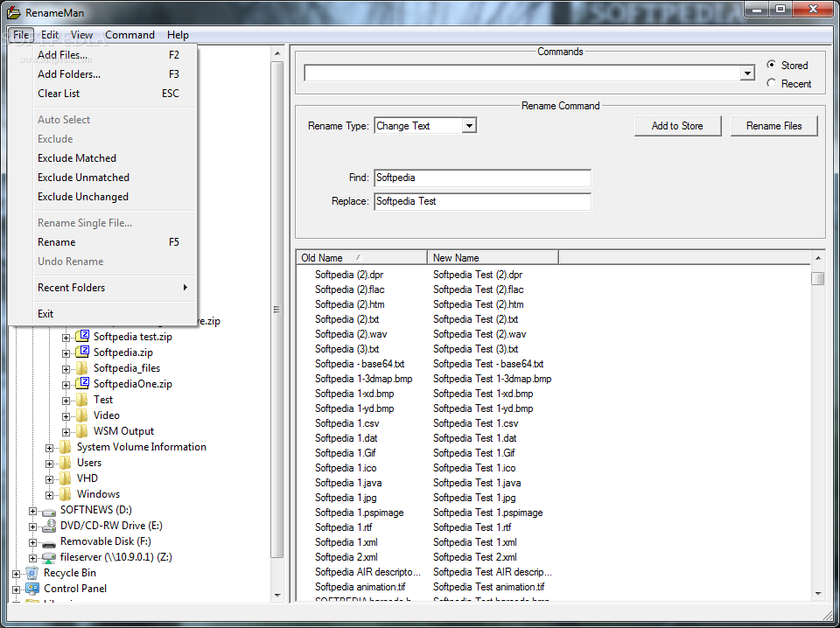Click the Rename Files button
Viewport: 840px width, 628px height.
tap(774, 126)
